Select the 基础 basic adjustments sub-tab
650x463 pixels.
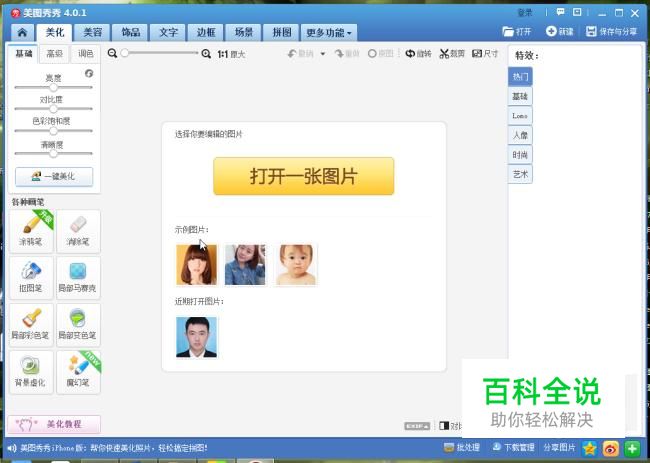pyautogui.click(x=23, y=54)
